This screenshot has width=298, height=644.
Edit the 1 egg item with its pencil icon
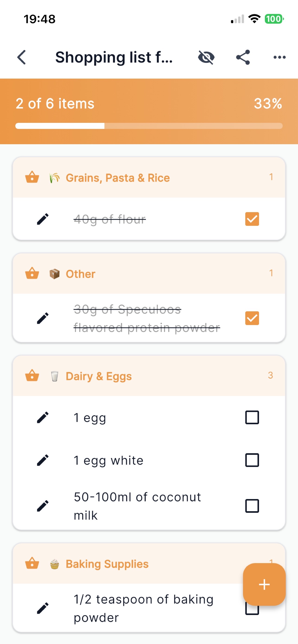(43, 418)
